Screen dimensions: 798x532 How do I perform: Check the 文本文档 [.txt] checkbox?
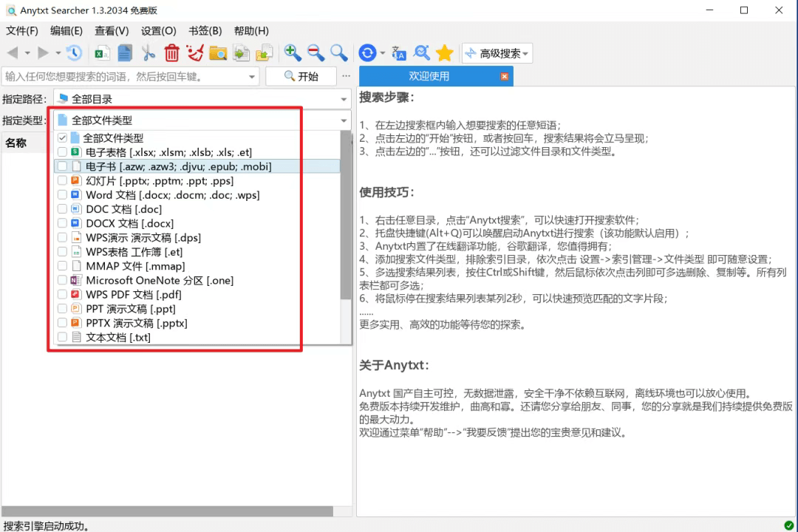[62, 338]
